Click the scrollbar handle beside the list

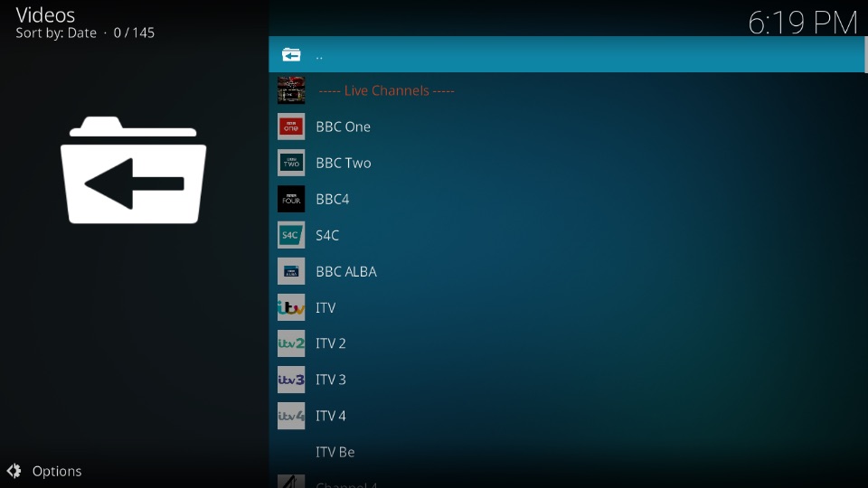866,54
